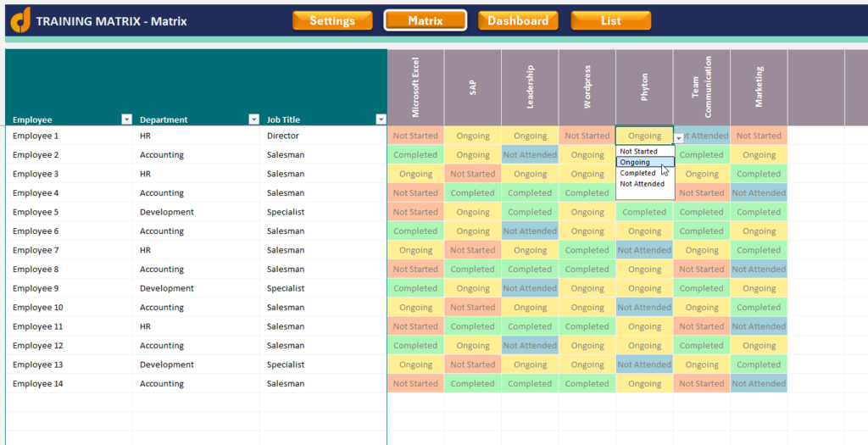
Task: Click the dropdown arrow of Employee 1's Phyton cell
Action: pos(679,138)
